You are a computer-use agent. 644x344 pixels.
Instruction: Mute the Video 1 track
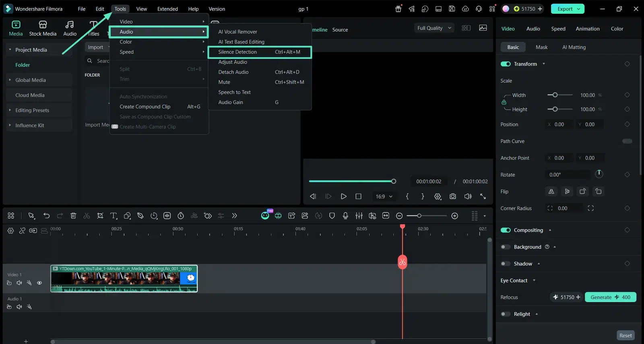pyautogui.click(x=19, y=283)
